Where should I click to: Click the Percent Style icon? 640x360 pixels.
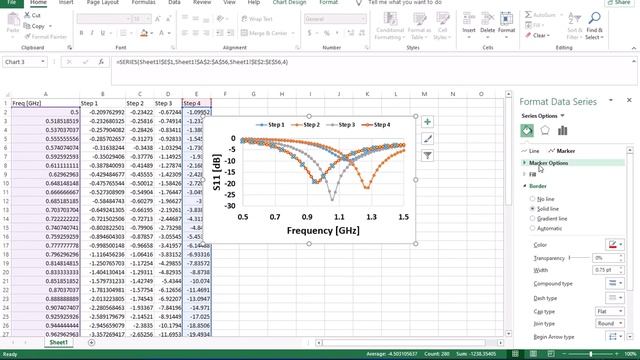pos(327,33)
